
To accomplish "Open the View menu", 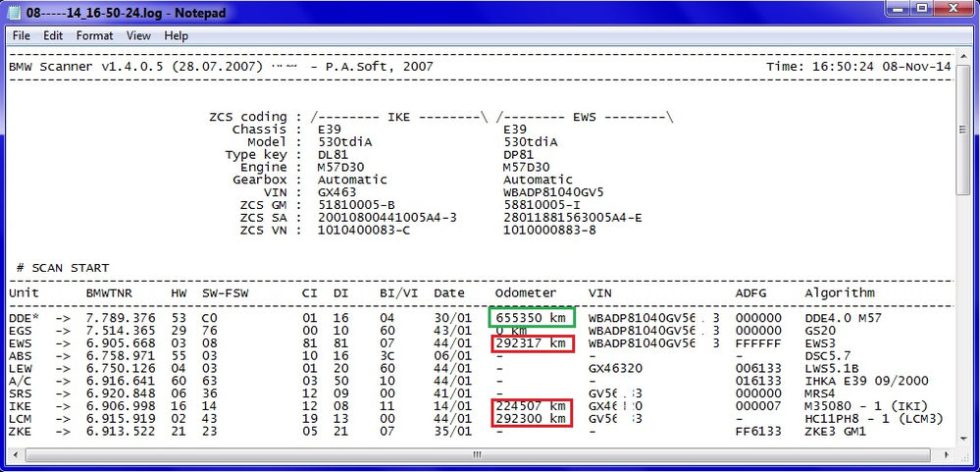I will tap(138, 35).
